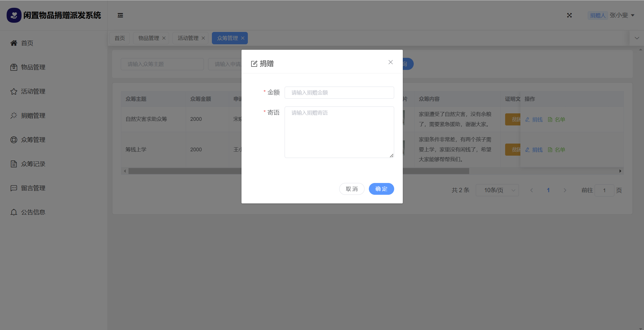Screen dimensions: 644x330
Task: Open 公告信息 sidebar item
Action: pos(33,212)
